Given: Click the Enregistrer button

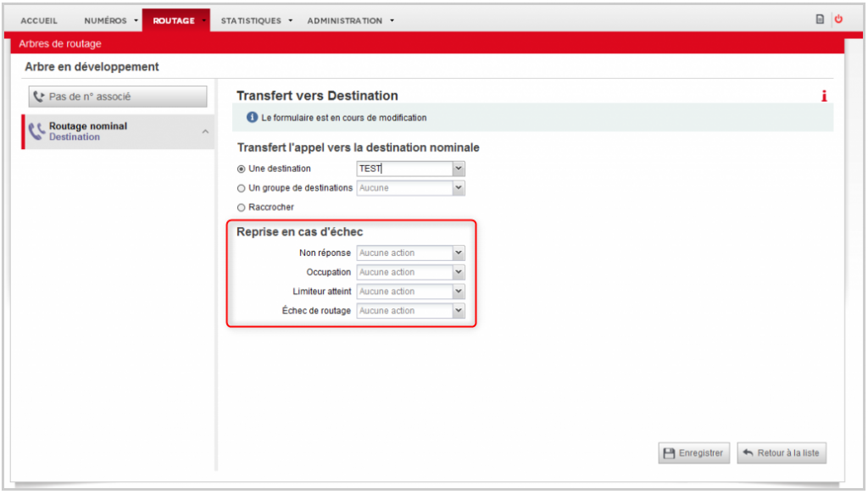Looking at the screenshot, I should [x=693, y=453].
